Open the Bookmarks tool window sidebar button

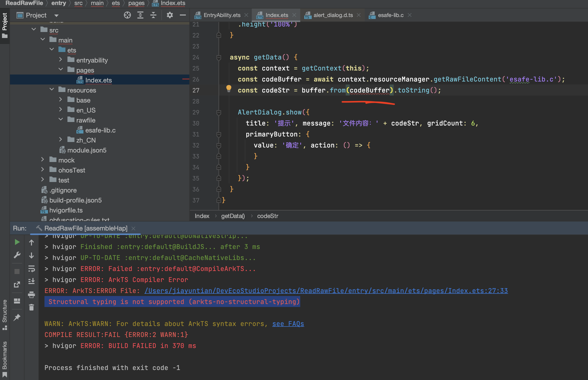tap(4, 359)
